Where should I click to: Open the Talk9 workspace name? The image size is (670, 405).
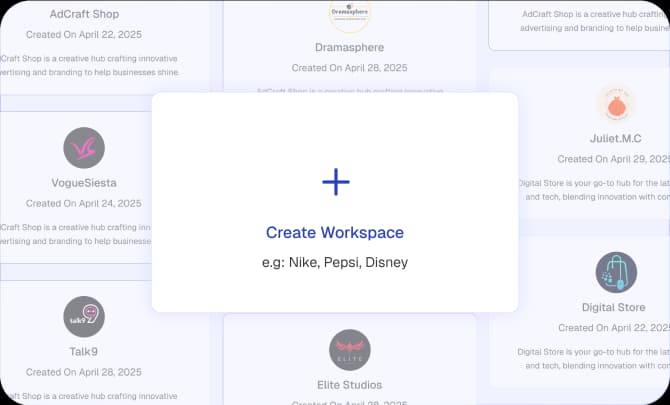84,352
